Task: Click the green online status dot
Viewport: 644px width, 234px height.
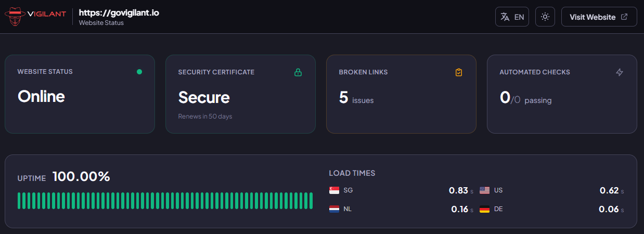Action: (139, 72)
